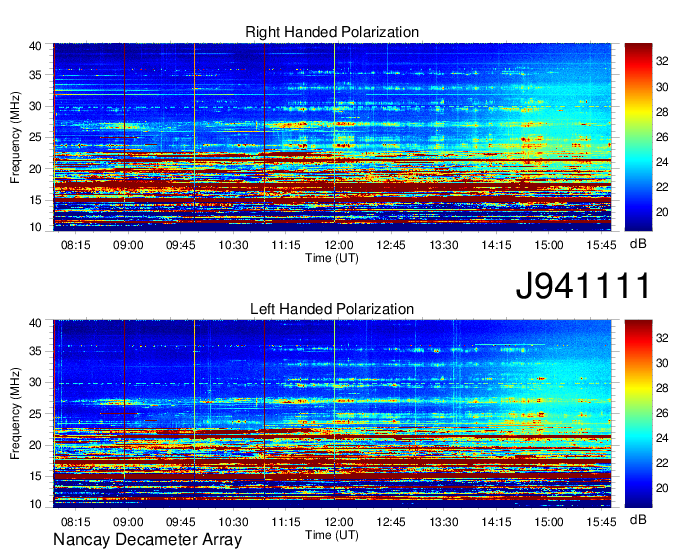680x552 pixels.
Task: Click the 13:30 time tick of the Left Handed plot
Action: (x=444, y=522)
